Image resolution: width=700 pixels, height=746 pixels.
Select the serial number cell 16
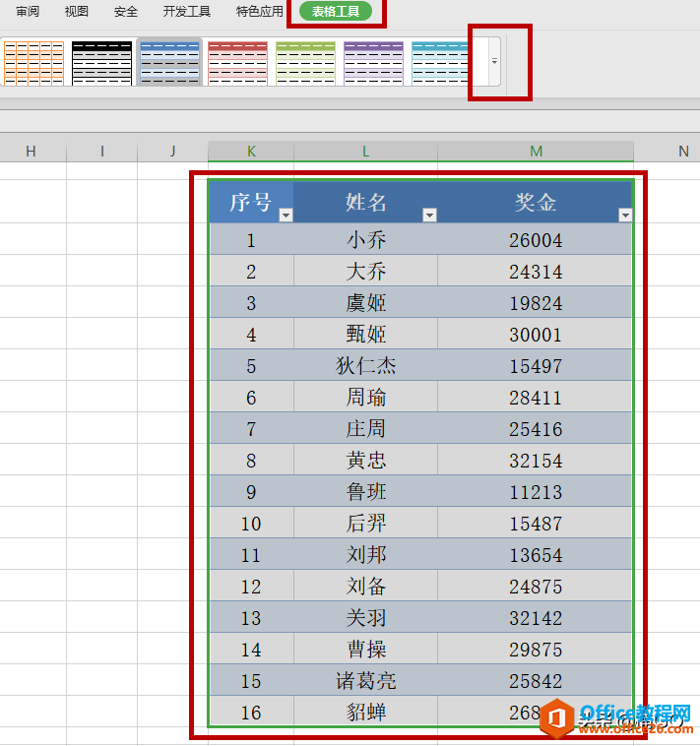pyautogui.click(x=251, y=712)
